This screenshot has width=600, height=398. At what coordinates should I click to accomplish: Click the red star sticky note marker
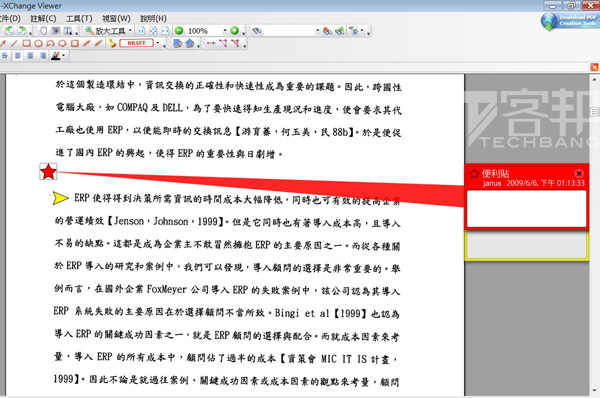coord(48,171)
